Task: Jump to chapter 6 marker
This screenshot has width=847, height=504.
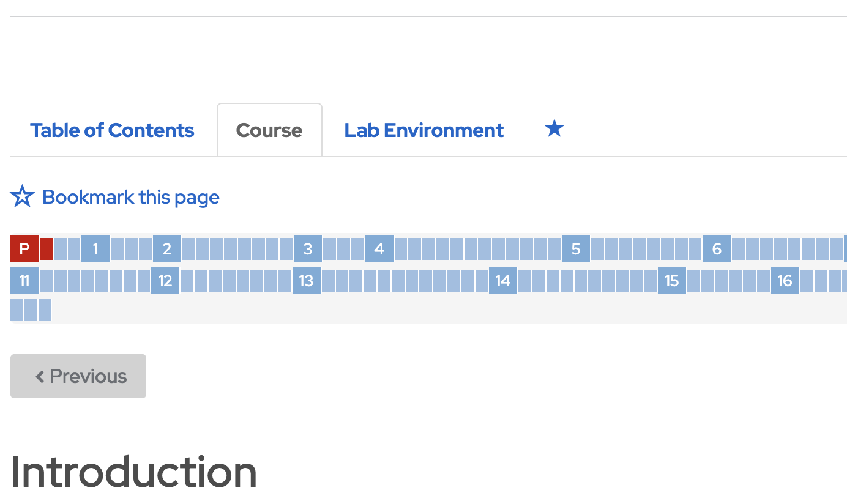Action: [717, 249]
